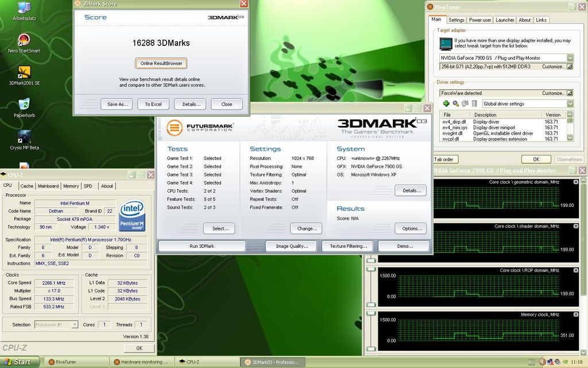
Task: Click the Change button under Settings
Action: [307, 228]
